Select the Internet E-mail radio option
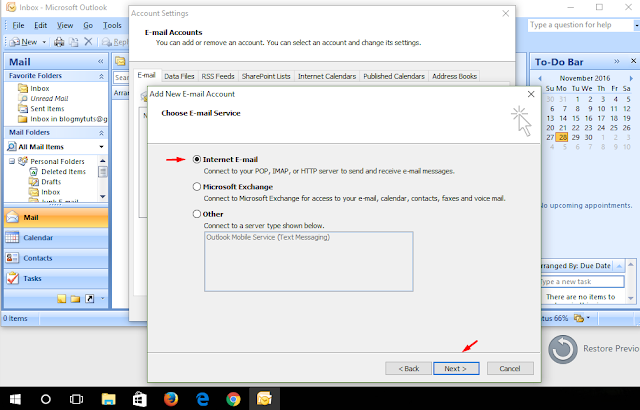This screenshot has width=640, height=410. 197,160
